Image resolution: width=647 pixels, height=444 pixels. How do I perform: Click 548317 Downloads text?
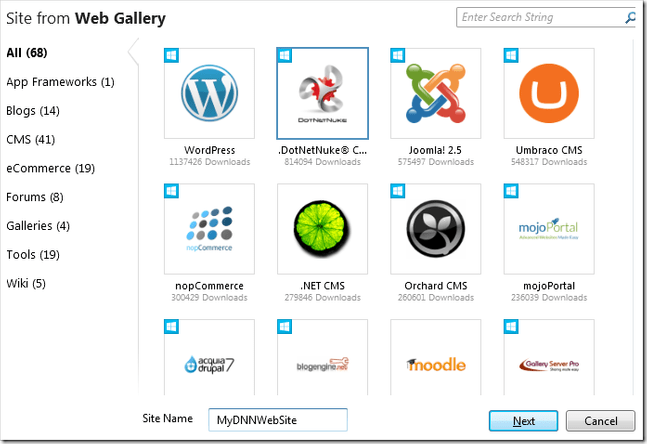[549, 162]
